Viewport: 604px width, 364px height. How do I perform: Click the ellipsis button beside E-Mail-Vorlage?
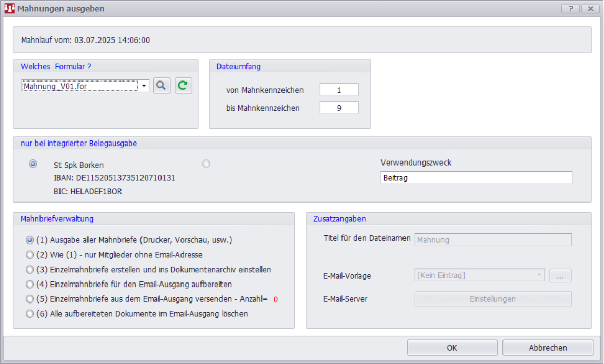[560, 275]
